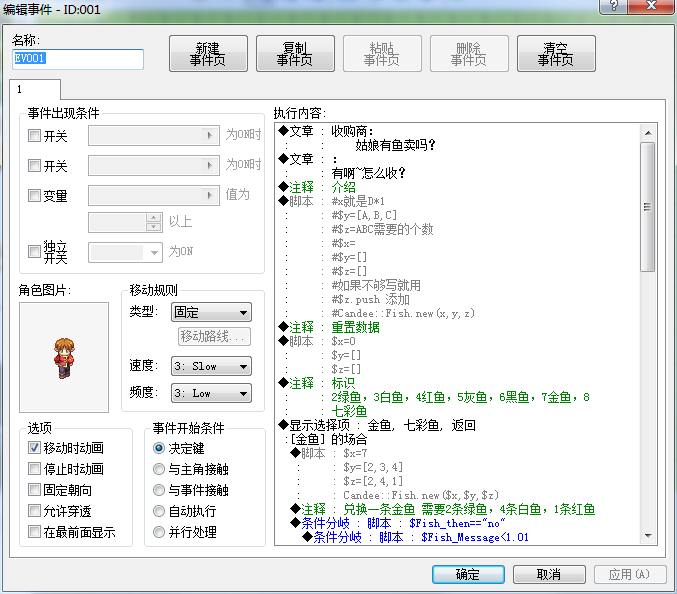677x594 pixels.
Task: Select the 并行处理 trigger radio button
Action: [159, 532]
